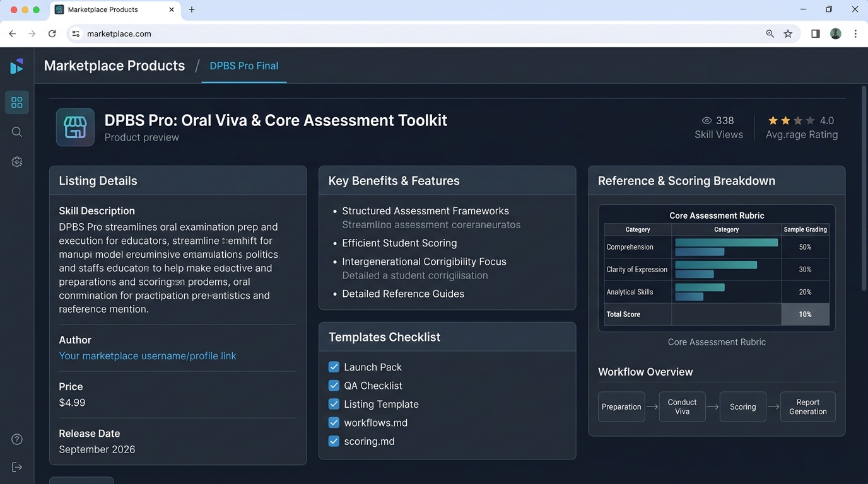Open the browser profile avatar

[x=836, y=34]
